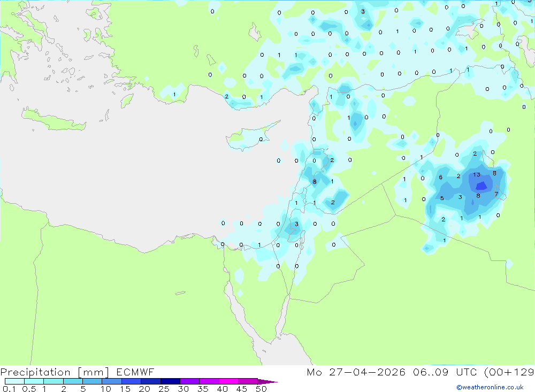Click the 30 to 35 mm legend color swatch
The height and width of the screenshot is (392, 535).
coord(189,381)
